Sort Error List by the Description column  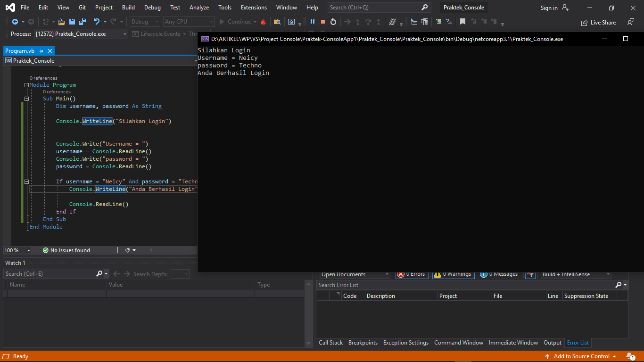401,296
